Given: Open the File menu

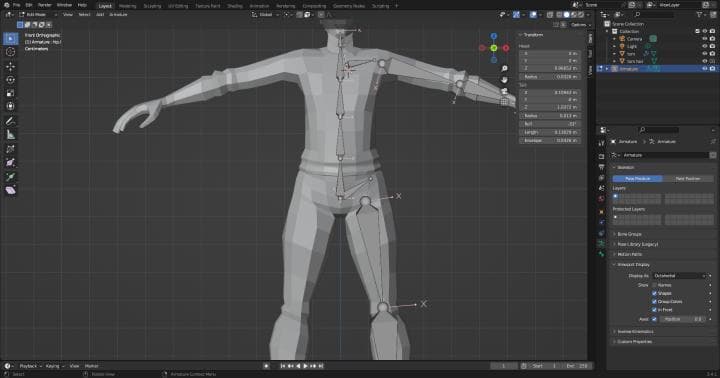Looking at the screenshot, I should point(17,5).
